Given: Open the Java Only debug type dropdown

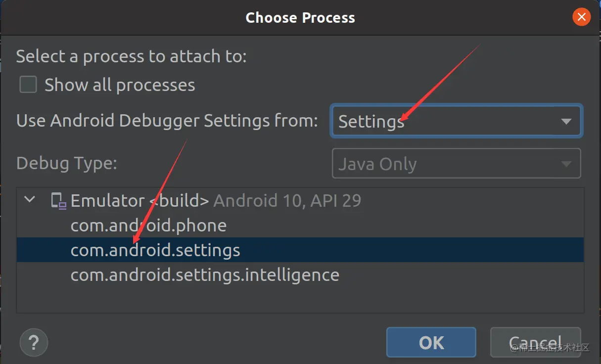Looking at the screenshot, I should (456, 163).
